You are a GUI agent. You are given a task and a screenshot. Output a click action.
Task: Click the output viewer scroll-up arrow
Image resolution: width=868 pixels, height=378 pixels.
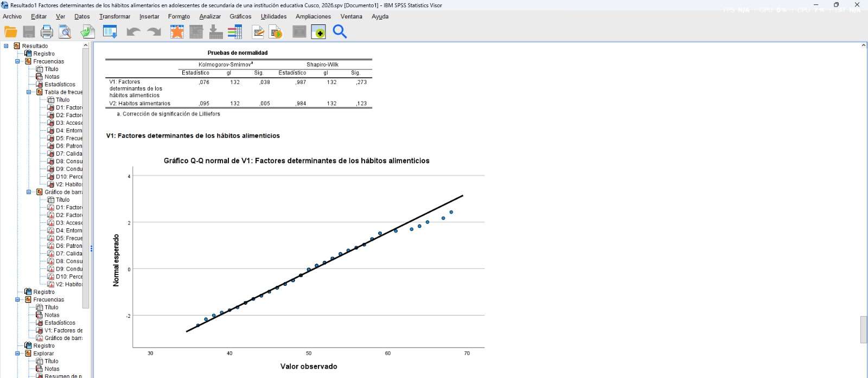pos(864,46)
